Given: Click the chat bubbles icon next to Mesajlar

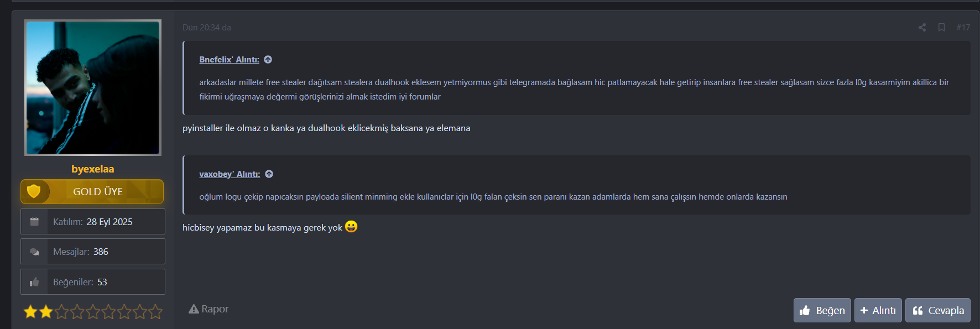Looking at the screenshot, I should click(34, 252).
